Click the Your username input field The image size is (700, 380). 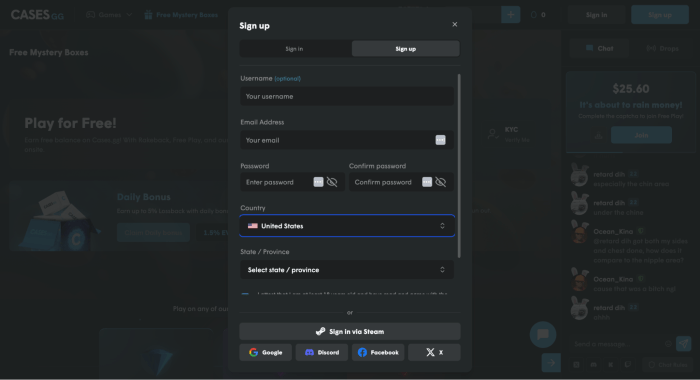(x=347, y=96)
